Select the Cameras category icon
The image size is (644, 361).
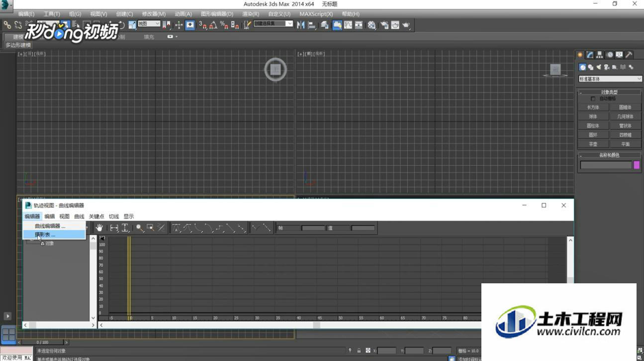[607, 67]
